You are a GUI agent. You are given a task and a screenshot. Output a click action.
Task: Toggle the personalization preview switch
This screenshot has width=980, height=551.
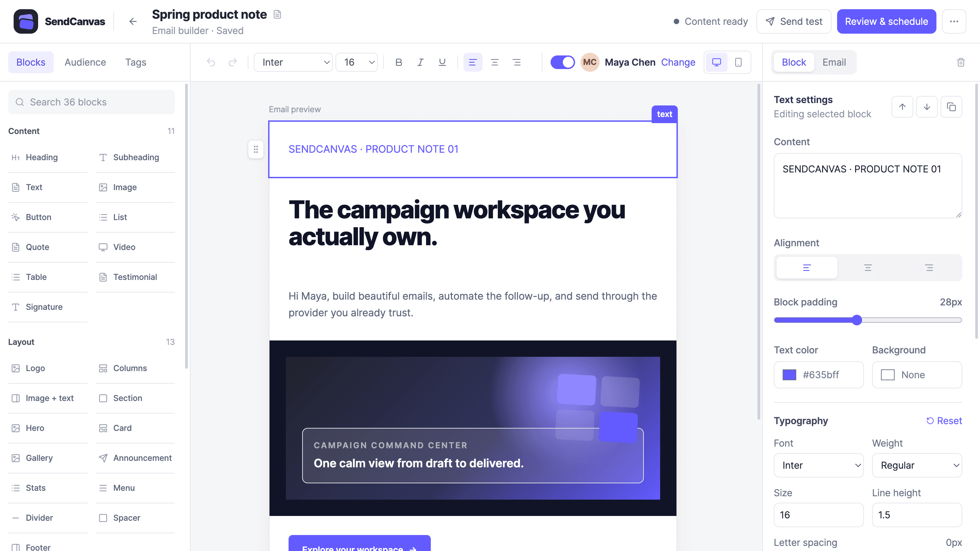pos(563,62)
